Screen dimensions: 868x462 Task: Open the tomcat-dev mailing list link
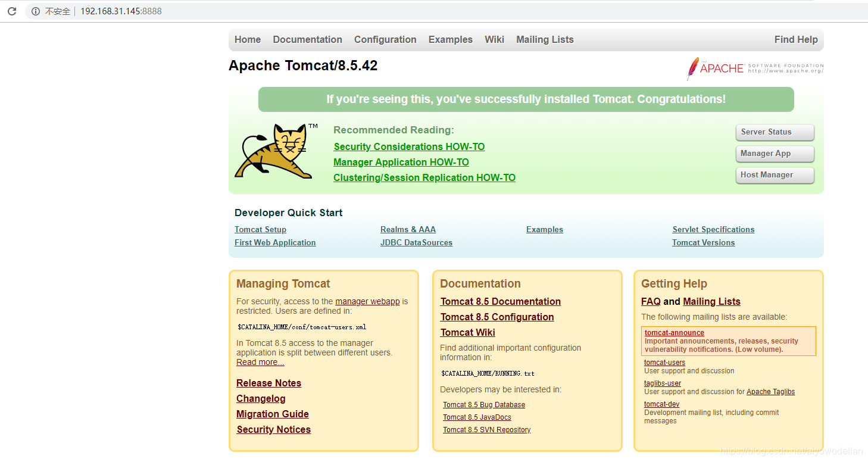(661, 404)
